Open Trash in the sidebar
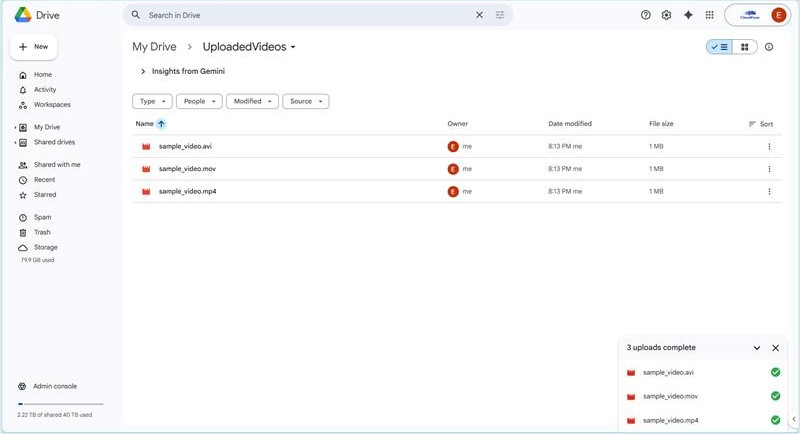The height and width of the screenshot is (434, 800). (x=42, y=232)
